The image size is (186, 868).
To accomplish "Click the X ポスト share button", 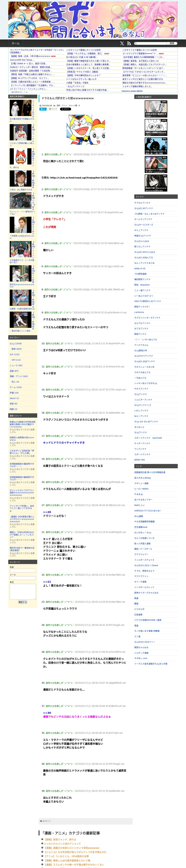I will click(x=65, y=109).
